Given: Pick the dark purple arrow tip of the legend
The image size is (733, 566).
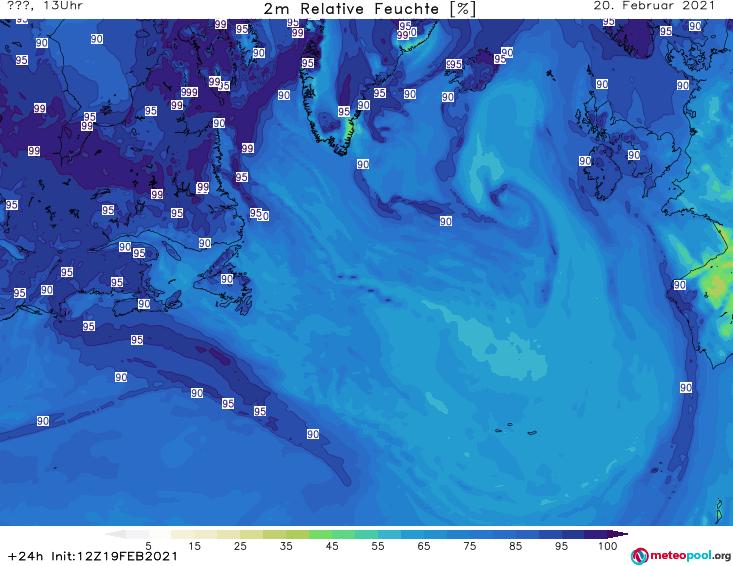Looking at the screenshot, I should tap(620, 534).
